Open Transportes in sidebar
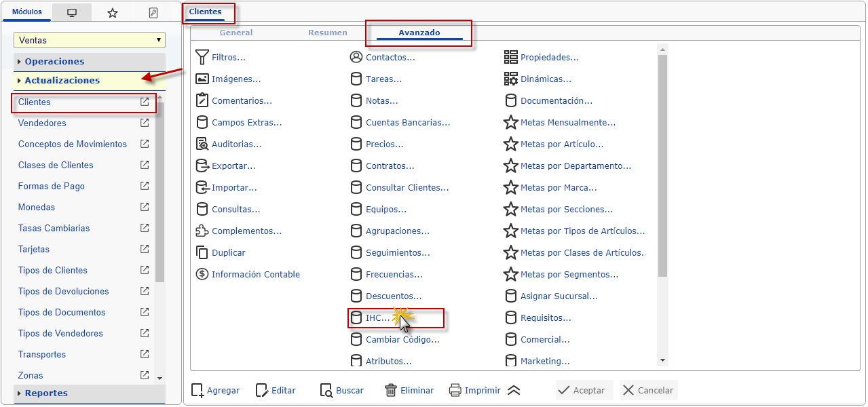 [x=42, y=354]
